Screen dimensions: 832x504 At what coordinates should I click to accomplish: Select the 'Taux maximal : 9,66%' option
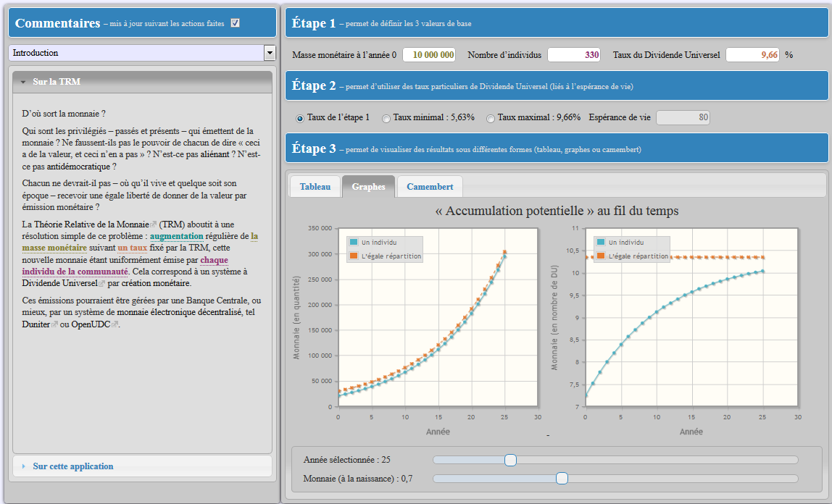point(491,118)
